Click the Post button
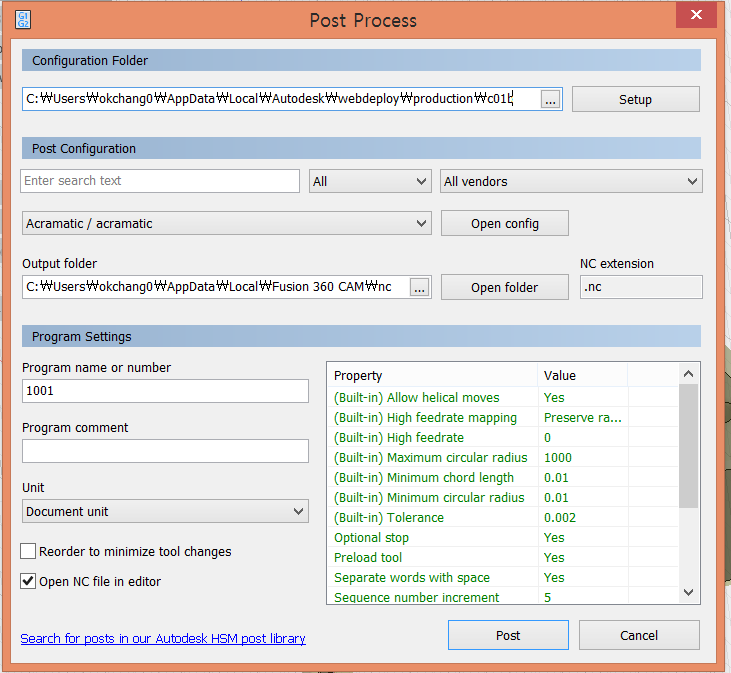Image resolution: width=731 pixels, height=673 pixels. [508, 635]
